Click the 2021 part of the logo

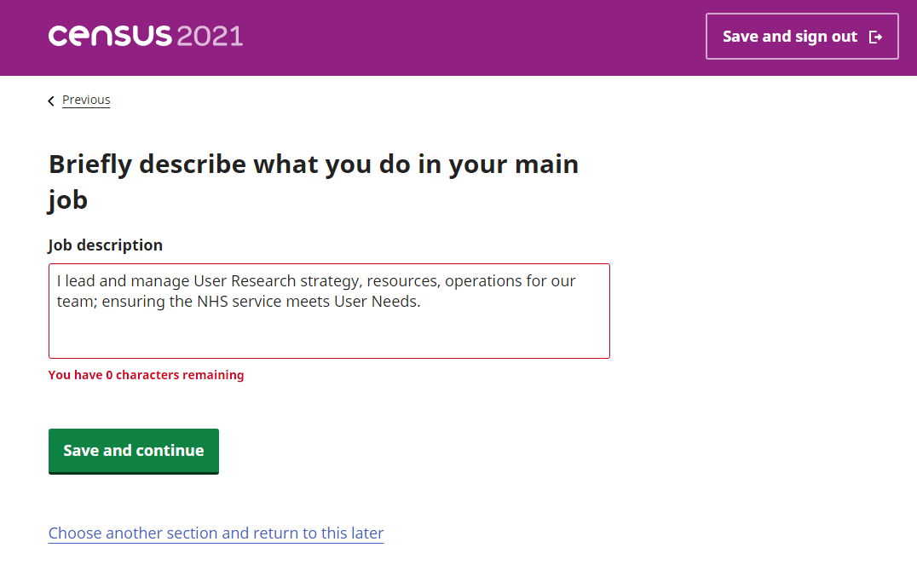210,37
